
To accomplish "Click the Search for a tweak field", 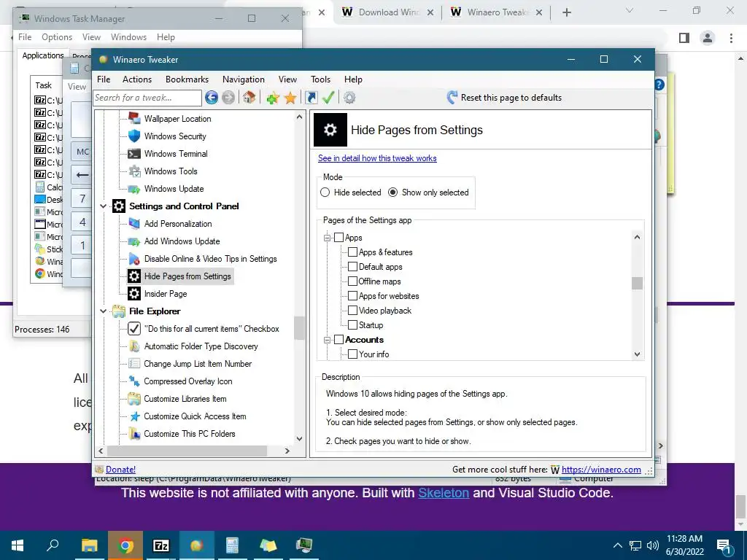I will click(x=147, y=98).
